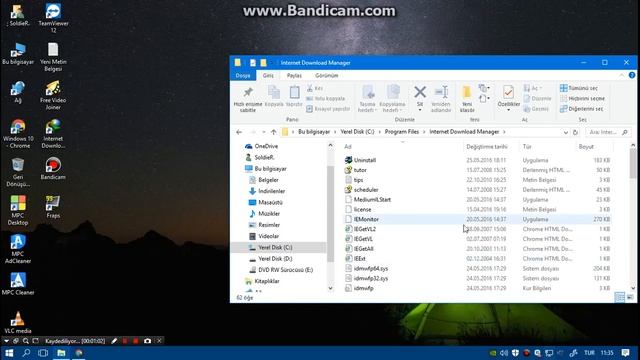Switch to the Paylaş ribbon tab
This screenshot has width=640, height=360.
tap(294, 76)
